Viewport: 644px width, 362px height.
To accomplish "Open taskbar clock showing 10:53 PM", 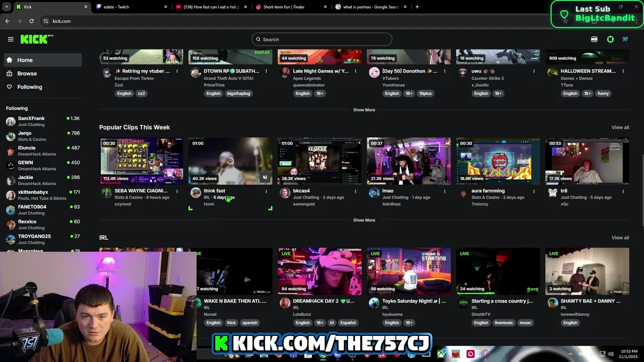I will pos(629,354).
